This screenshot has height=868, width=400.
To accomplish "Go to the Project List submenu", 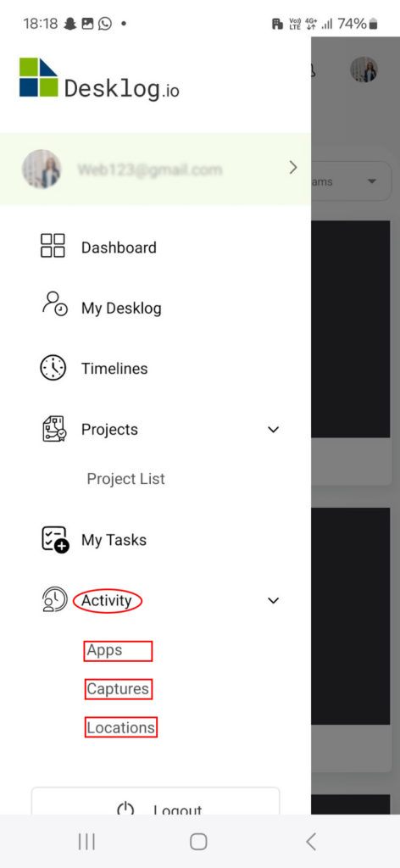I will [x=125, y=479].
